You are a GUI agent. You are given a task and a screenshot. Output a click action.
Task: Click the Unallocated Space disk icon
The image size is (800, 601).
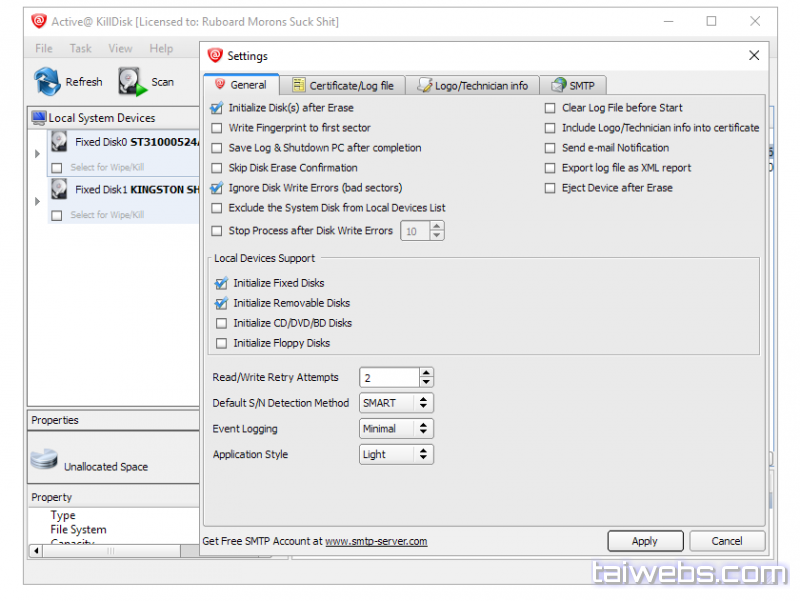coord(44,460)
